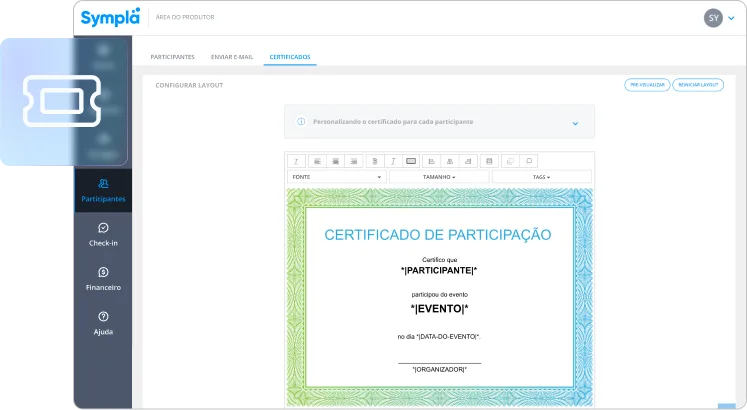Center-align text using the toolbar icon
This screenshot has height=410, width=747.
point(335,161)
